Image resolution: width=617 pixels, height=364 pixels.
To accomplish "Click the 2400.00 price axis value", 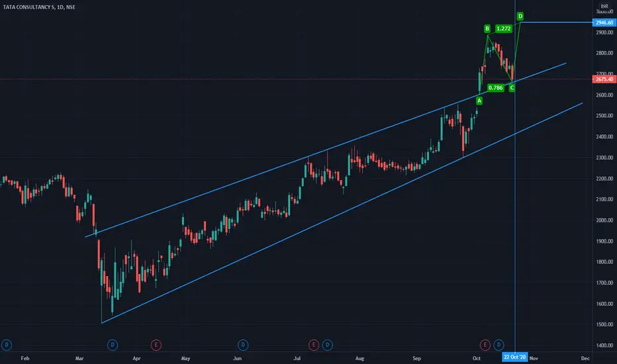I will (605, 136).
